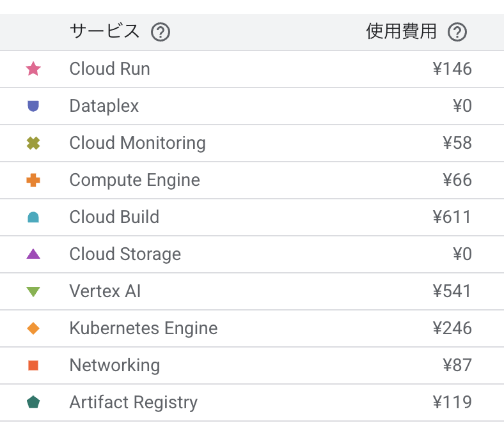Sort by the 使用費用 column header
Viewport: 504px width, 437px height.
click(x=401, y=31)
